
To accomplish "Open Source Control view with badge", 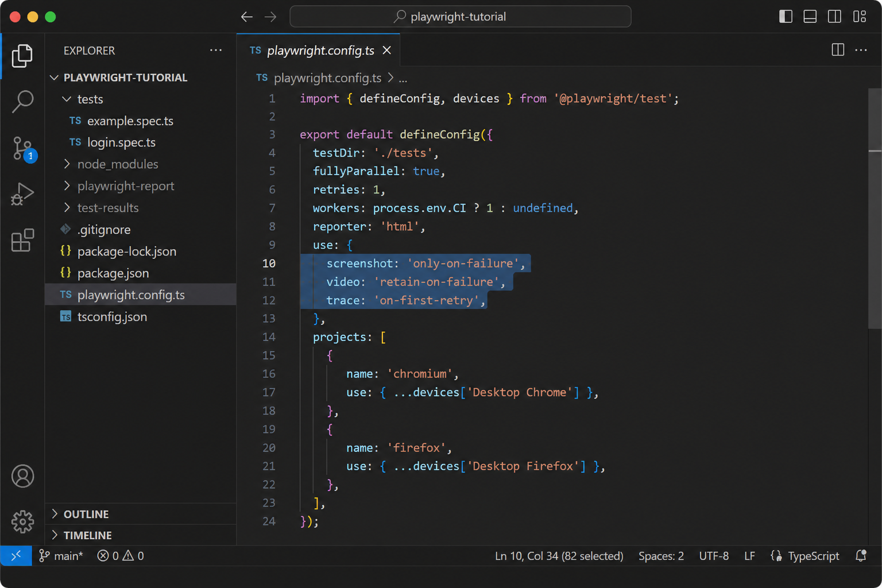I will 24,149.
